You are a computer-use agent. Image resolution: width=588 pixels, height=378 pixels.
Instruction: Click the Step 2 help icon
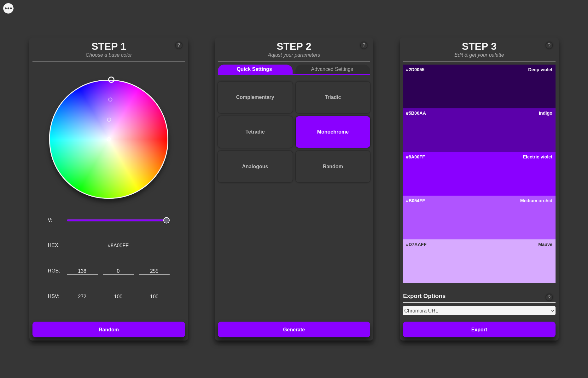coord(364,45)
